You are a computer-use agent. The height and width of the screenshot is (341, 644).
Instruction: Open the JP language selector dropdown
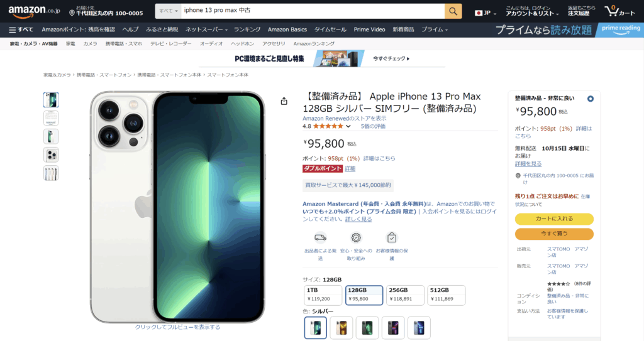tap(486, 13)
